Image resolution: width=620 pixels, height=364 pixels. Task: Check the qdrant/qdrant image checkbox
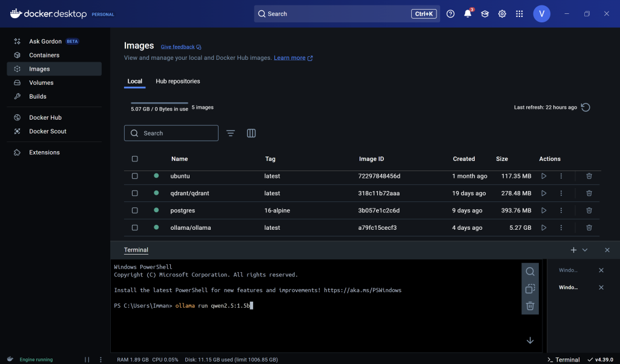point(135,193)
